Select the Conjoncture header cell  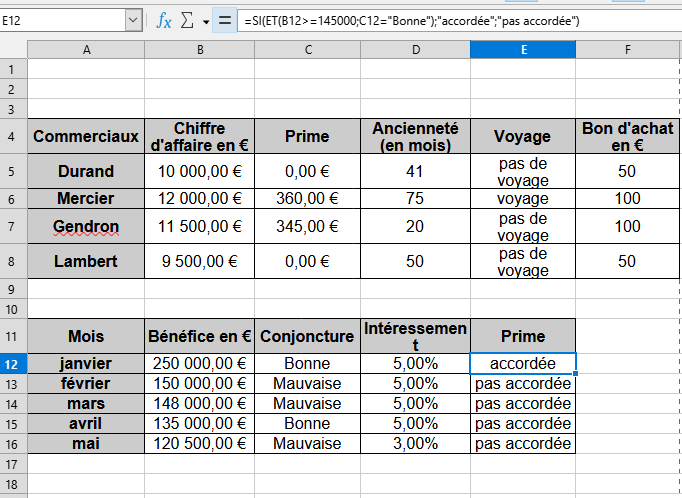point(306,336)
